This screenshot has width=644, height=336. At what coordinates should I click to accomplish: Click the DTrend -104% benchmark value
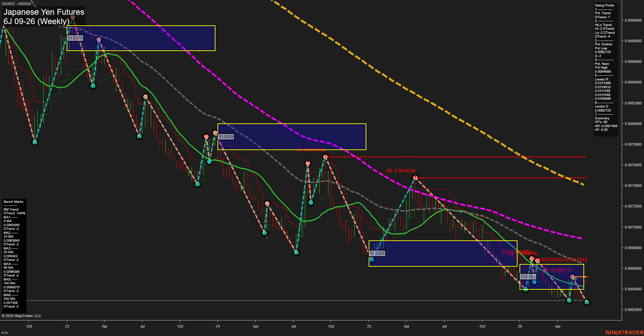[x=15, y=213]
